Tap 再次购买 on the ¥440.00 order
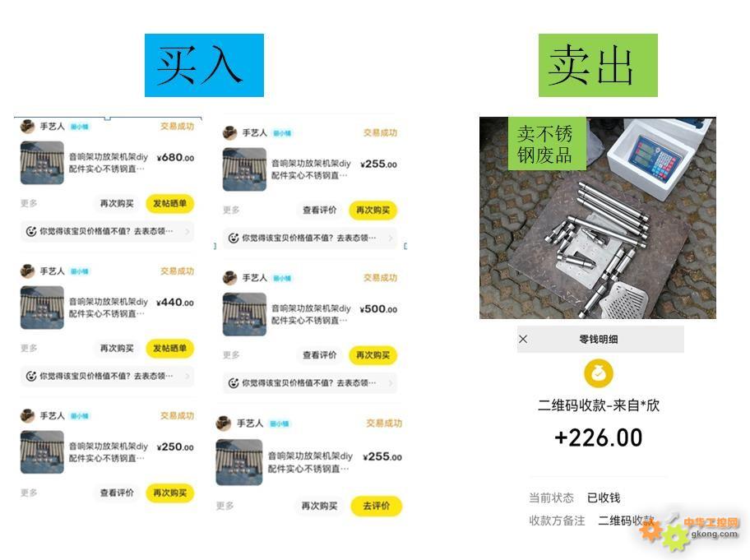The image size is (750, 560). tap(117, 349)
